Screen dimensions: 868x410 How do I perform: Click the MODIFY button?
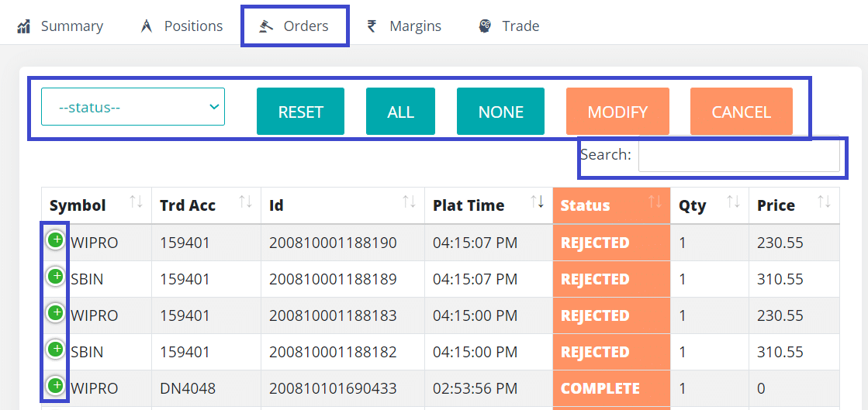(617, 111)
